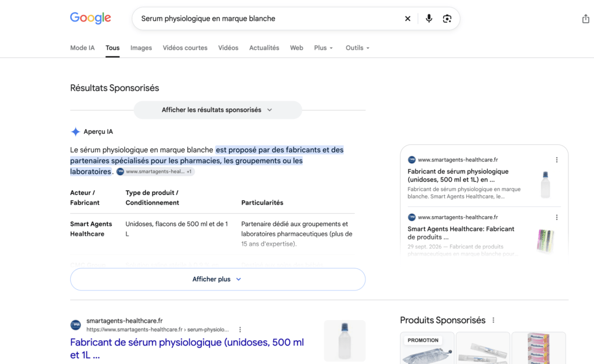Open the smartagents-heal... +1 source chip
The width and height of the screenshot is (594, 364).
155,172
